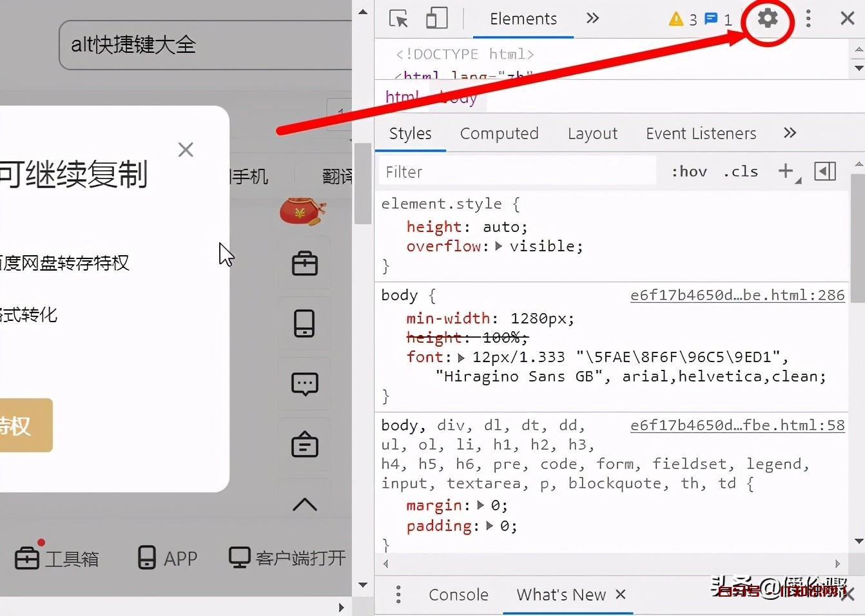Image resolution: width=865 pixels, height=616 pixels.
Task: Expand the font property shorthand triangle
Action: pos(461,357)
